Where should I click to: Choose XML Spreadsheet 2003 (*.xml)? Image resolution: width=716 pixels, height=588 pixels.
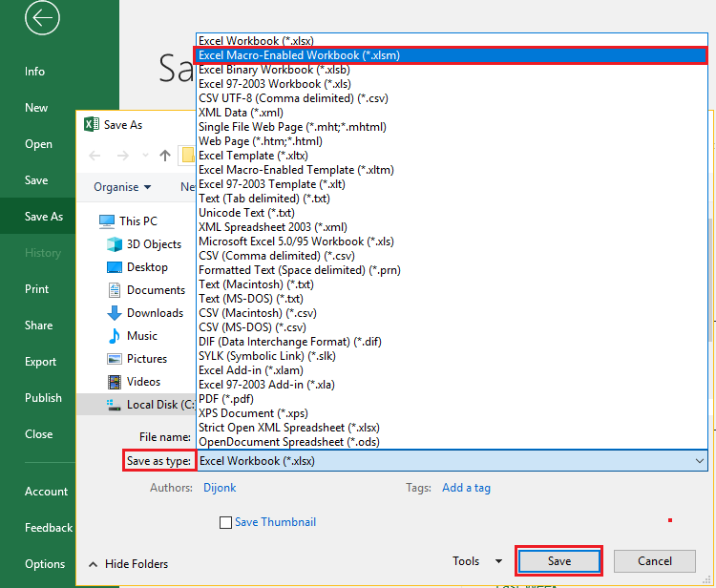[453, 227]
